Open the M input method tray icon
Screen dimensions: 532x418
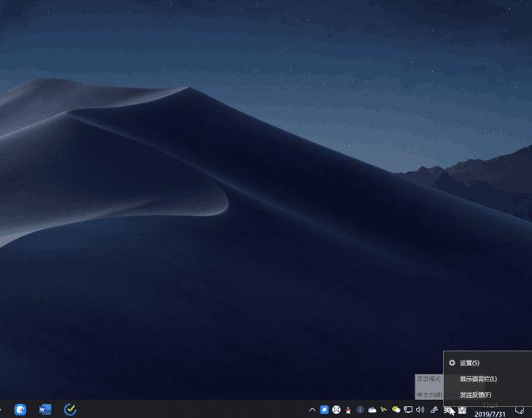[x=462, y=411]
